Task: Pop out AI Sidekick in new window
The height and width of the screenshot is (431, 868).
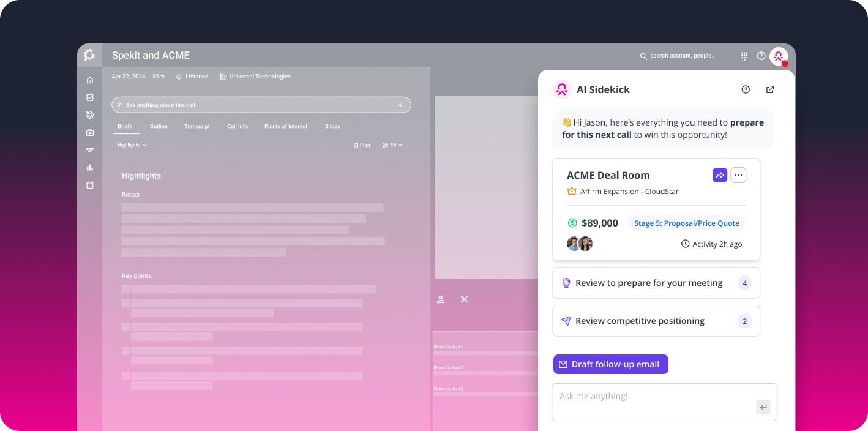Action: 770,89
